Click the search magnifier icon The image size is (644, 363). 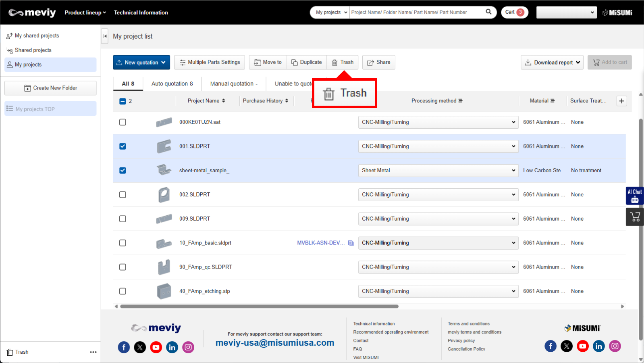pos(488,12)
